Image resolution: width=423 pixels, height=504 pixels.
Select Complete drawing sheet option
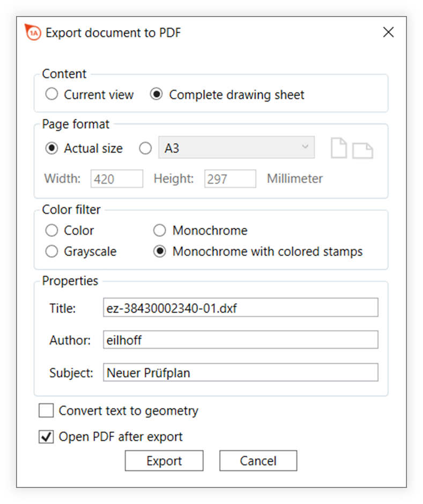click(x=157, y=95)
